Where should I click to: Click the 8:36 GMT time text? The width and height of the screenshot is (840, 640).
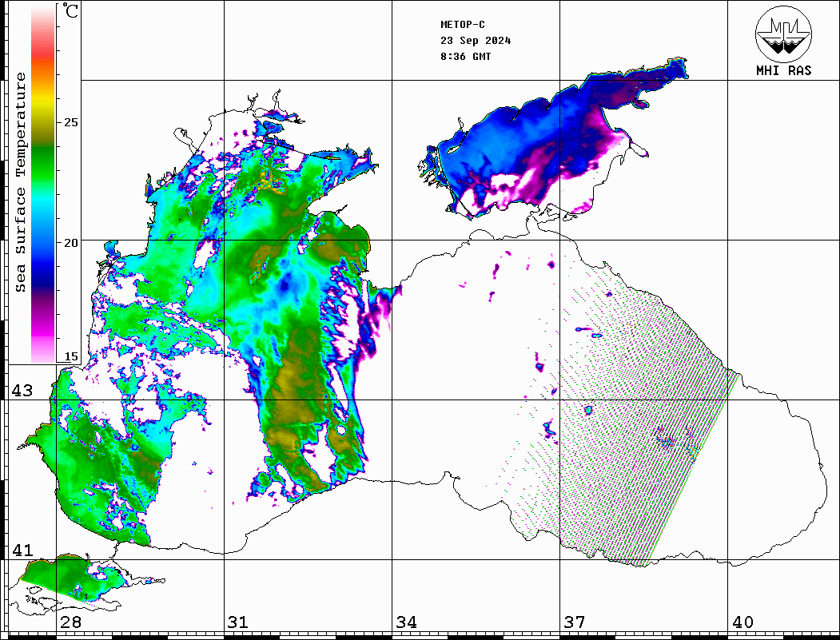pyautogui.click(x=465, y=57)
